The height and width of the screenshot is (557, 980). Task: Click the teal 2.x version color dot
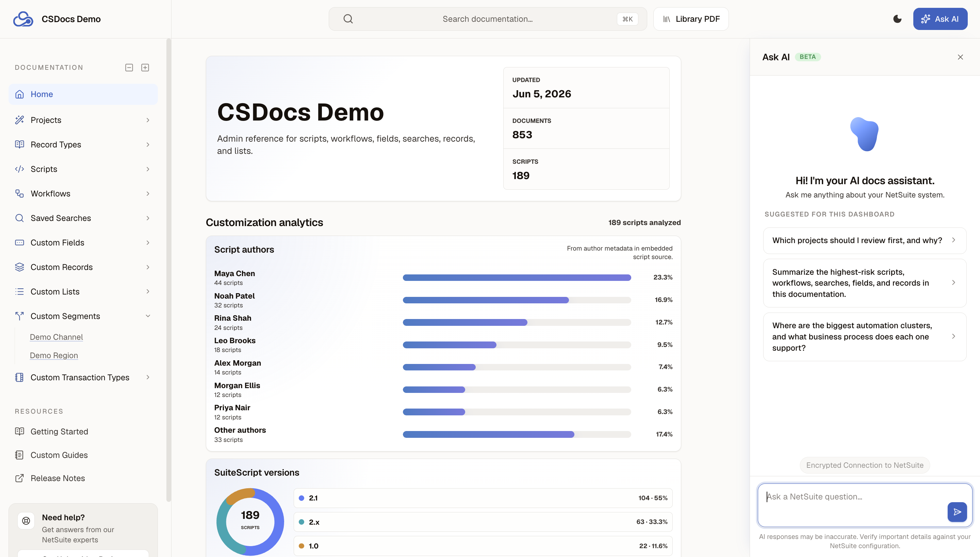pos(301,522)
